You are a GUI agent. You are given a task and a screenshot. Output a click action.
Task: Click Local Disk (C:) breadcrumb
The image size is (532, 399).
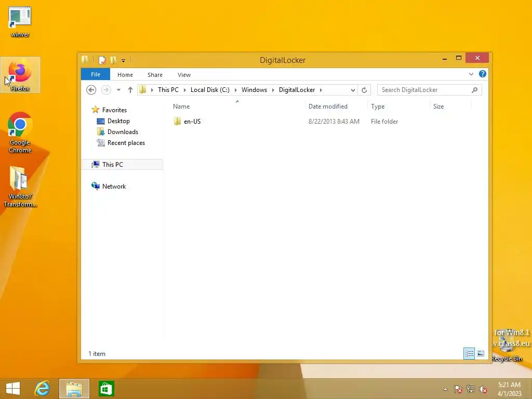tap(210, 90)
